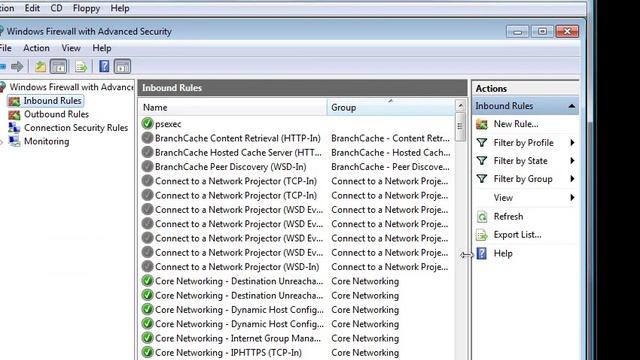Expand the View submenu arrow in Actions

point(572,198)
